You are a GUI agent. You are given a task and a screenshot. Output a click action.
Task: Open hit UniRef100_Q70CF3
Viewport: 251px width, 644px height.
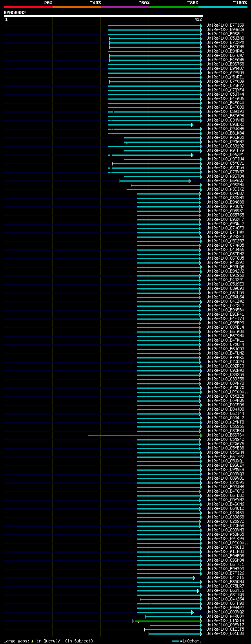point(225,228)
